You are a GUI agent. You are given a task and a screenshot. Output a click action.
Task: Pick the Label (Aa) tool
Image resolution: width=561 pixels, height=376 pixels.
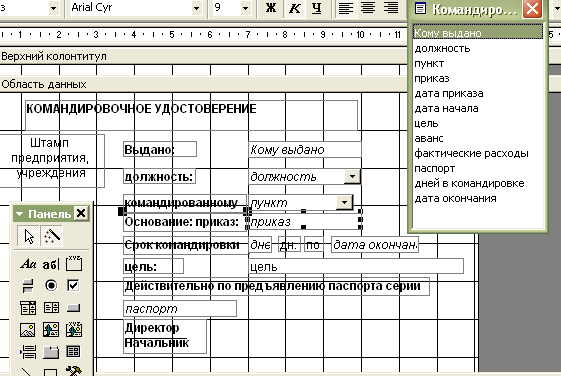(28, 264)
